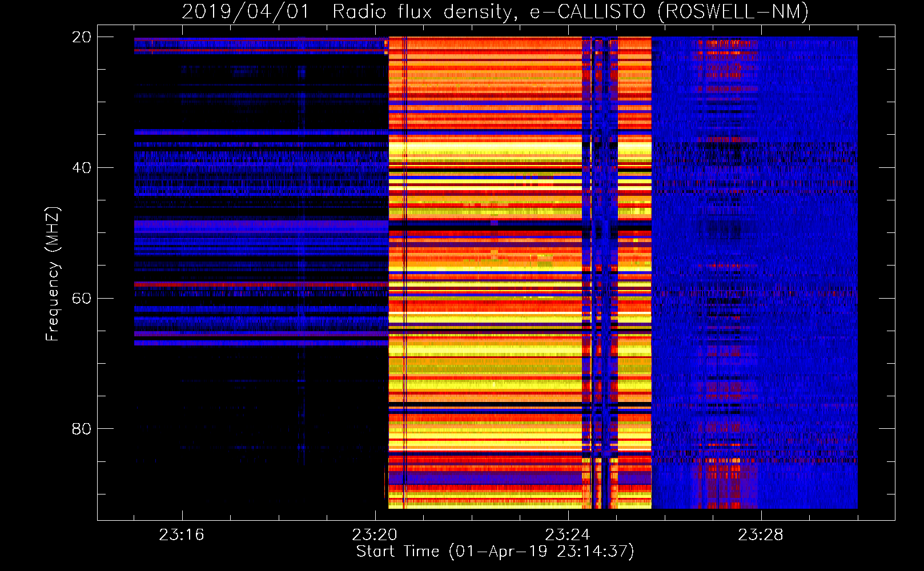924x571 pixels.
Task: Click the 60 frequency tick label
Action: click(x=82, y=299)
